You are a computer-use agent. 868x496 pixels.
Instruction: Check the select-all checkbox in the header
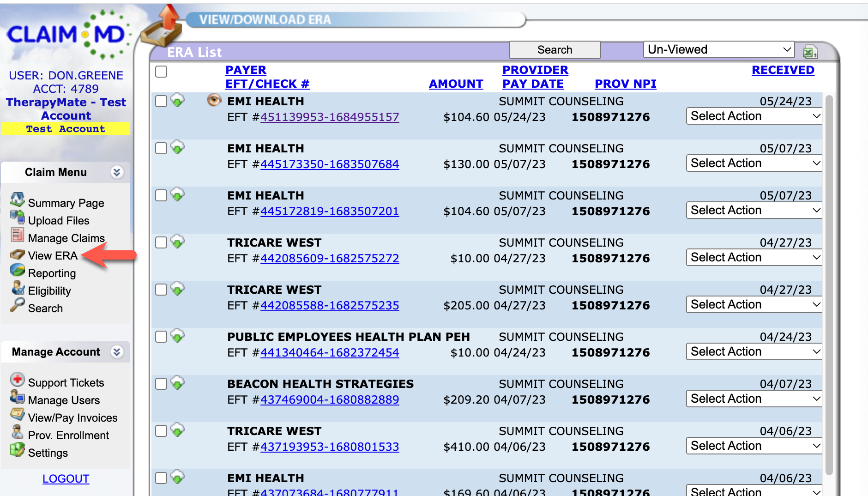(x=161, y=72)
